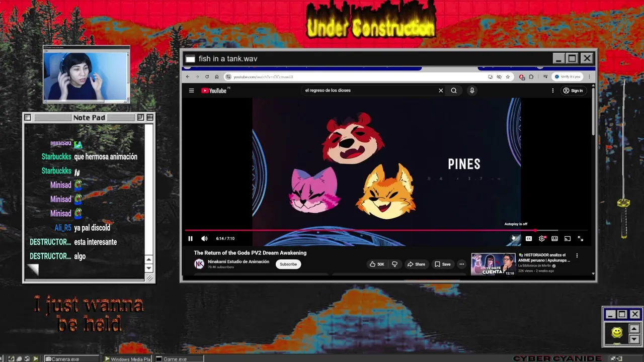Share the video
This screenshot has width=644, height=362.
(416, 264)
